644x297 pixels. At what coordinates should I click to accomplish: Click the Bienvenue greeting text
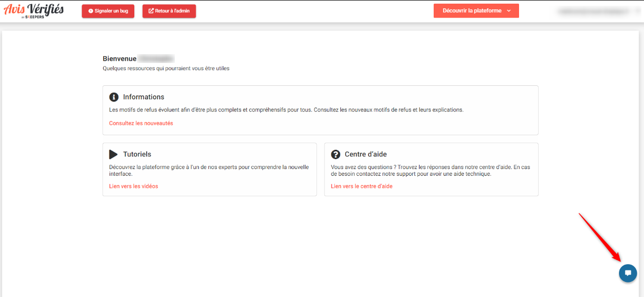coord(120,59)
